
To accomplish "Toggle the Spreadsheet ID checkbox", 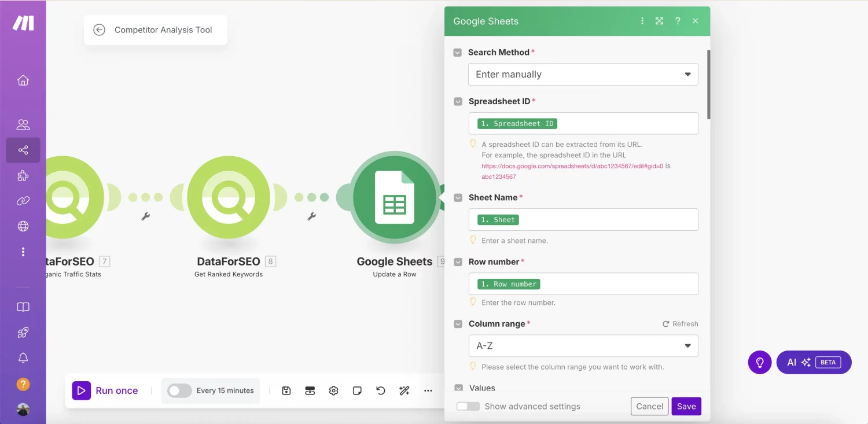I will (458, 101).
